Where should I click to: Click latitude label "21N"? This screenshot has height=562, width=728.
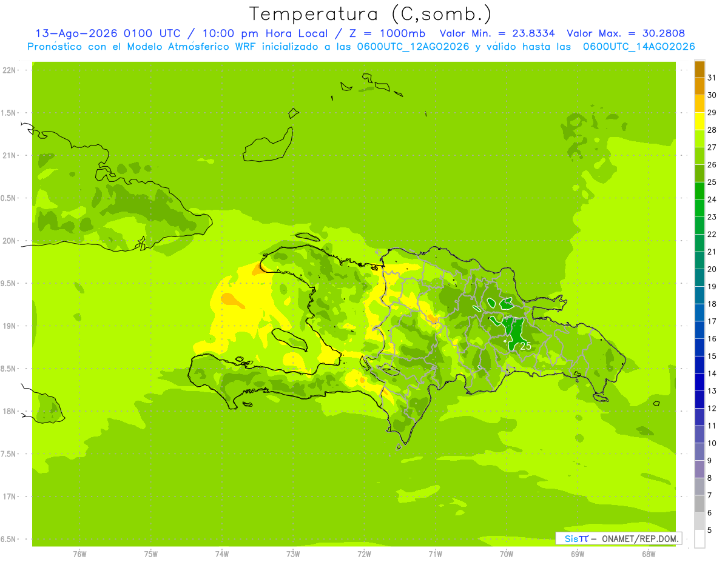pos(9,156)
